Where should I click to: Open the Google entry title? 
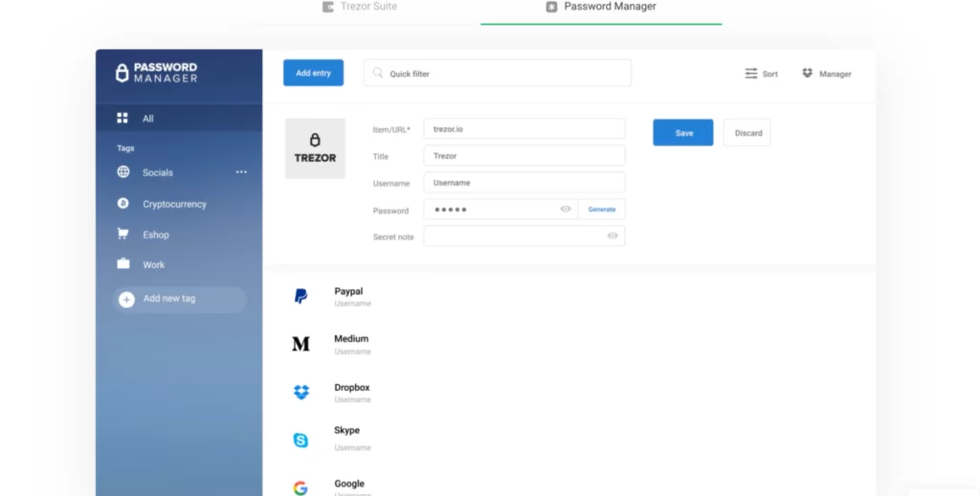pos(349,484)
